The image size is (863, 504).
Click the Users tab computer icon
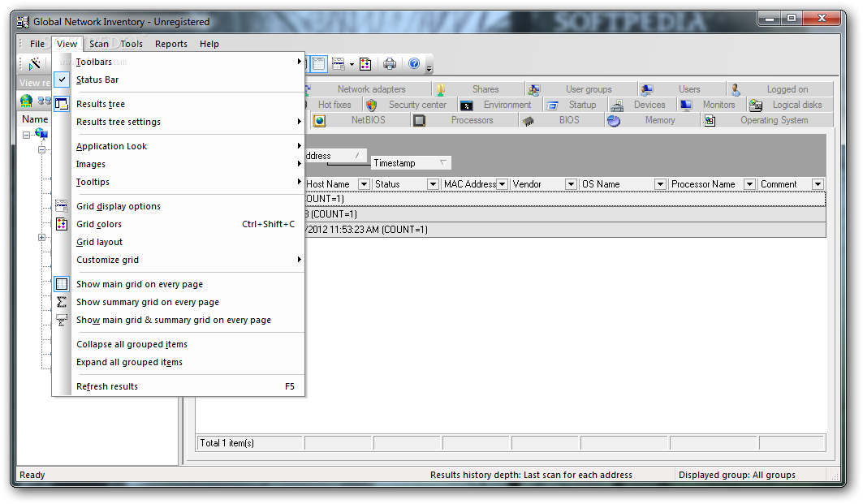coord(647,89)
